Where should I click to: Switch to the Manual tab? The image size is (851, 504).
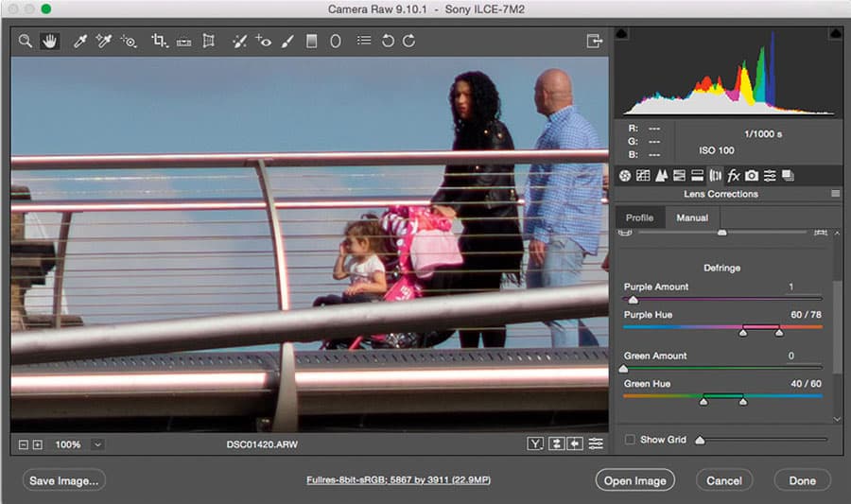pos(692,217)
